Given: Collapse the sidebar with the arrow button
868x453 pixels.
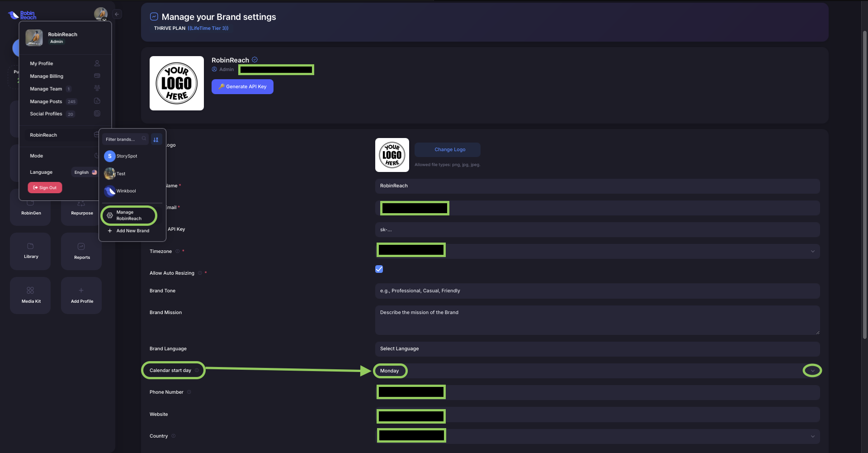Looking at the screenshot, I should click(117, 14).
